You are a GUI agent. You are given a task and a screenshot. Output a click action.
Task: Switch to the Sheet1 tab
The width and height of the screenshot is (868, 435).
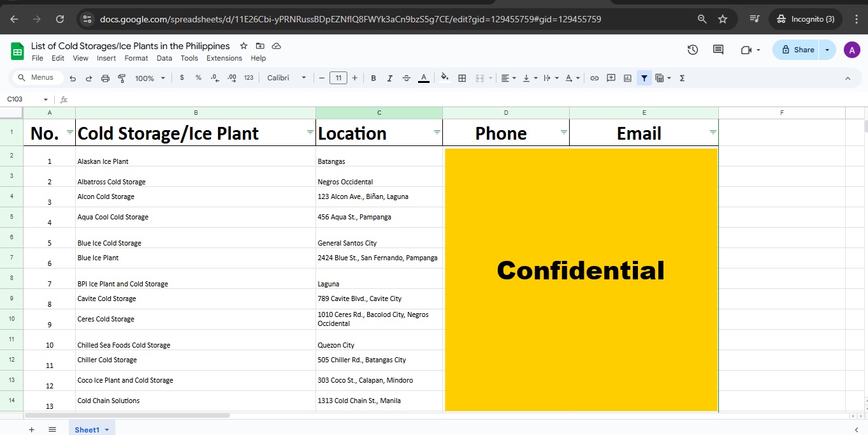[87, 429]
